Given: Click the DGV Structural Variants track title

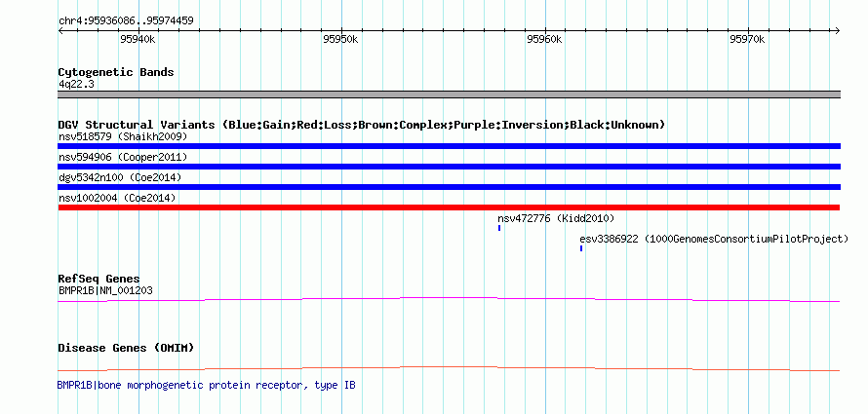Looking at the screenshot, I should (361, 125).
